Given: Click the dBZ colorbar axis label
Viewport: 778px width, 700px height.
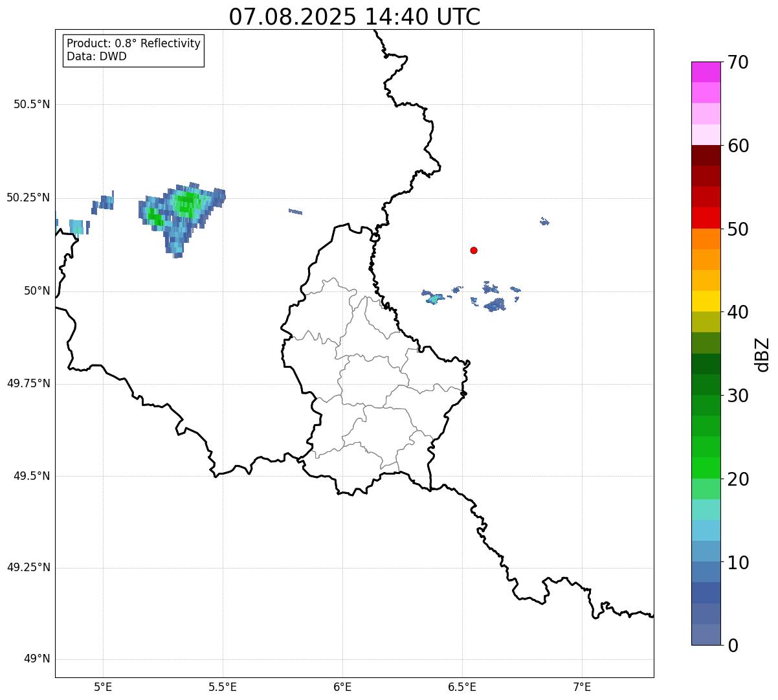Looking at the screenshot, I should pos(762,354).
